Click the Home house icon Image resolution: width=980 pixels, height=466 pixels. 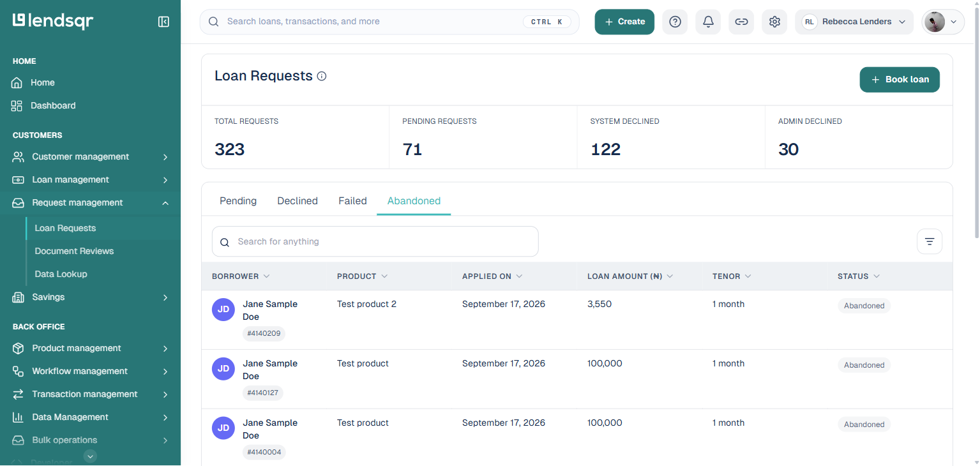pos(17,83)
